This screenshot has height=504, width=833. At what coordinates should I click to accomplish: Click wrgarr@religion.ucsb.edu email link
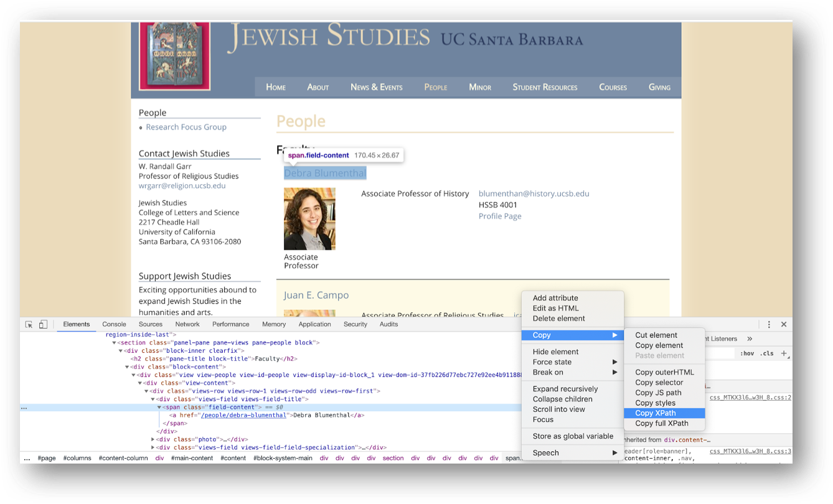pos(182,185)
